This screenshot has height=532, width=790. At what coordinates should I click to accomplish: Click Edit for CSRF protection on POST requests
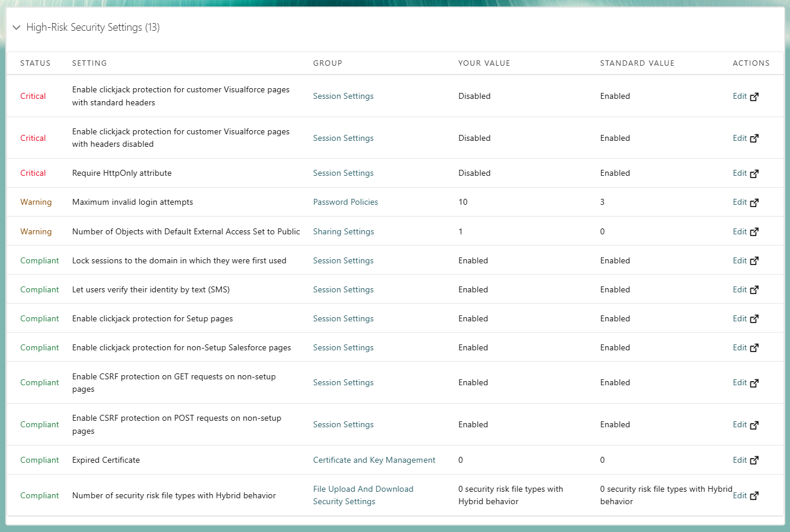[x=739, y=424]
